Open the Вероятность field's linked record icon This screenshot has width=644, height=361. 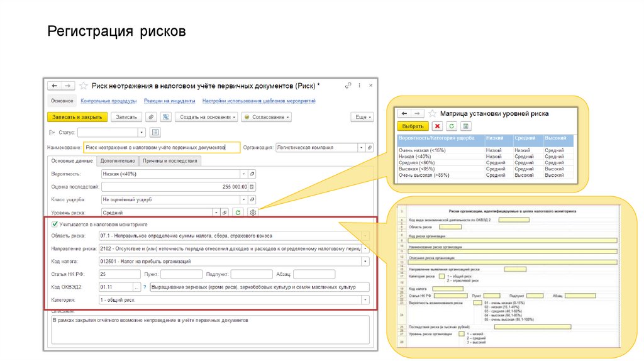click(x=252, y=174)
